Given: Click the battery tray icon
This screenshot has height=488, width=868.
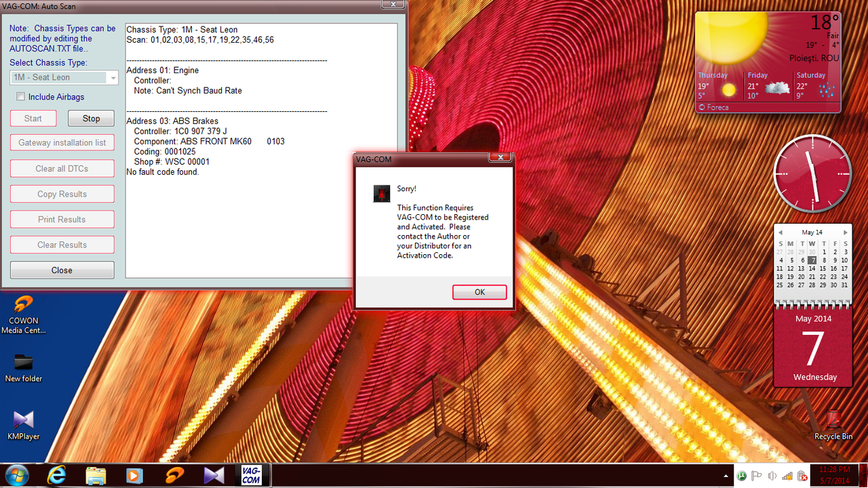Looking at the screenshot, I should [x=802, y=476].
